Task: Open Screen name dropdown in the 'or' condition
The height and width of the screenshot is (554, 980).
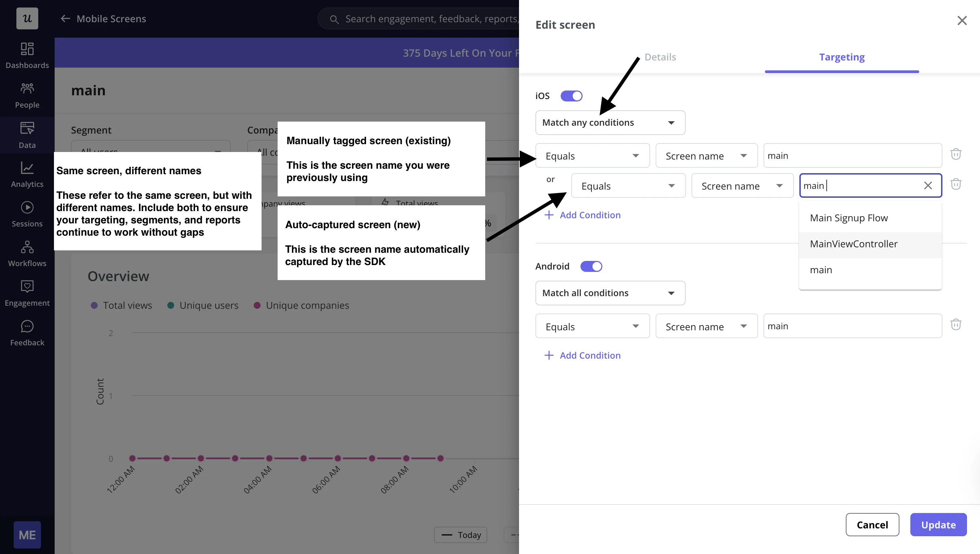Action: pyautogui.click(x=742, y=186)
